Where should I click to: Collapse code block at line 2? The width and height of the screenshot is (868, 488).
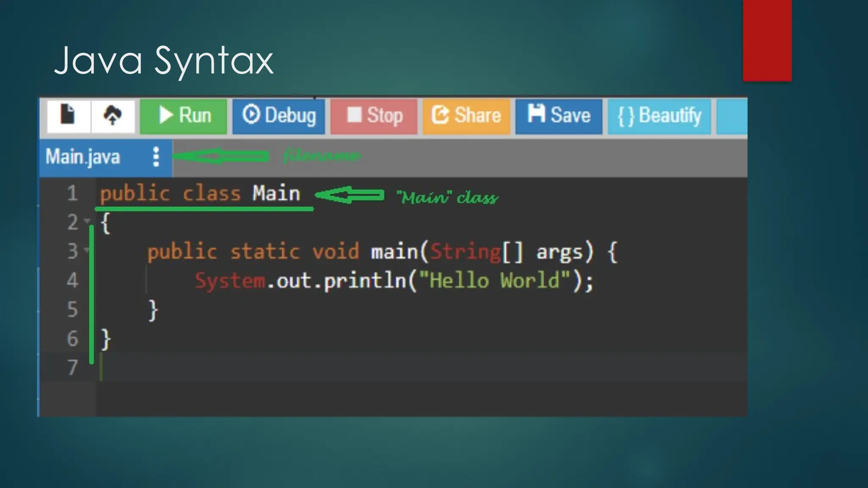[87, 221]
